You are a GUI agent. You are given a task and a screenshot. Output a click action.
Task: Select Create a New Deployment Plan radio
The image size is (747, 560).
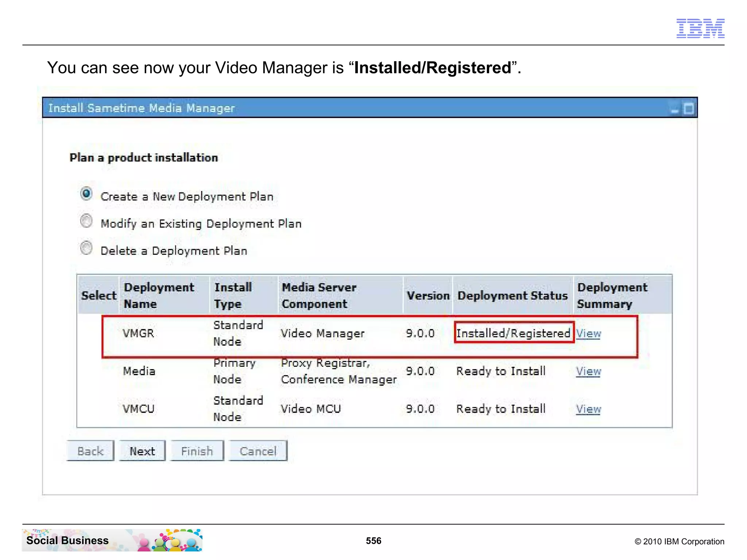pos(86,194)
